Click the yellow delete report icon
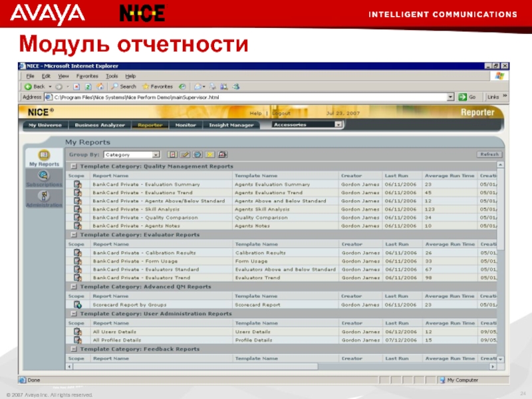 click(210, 154)
